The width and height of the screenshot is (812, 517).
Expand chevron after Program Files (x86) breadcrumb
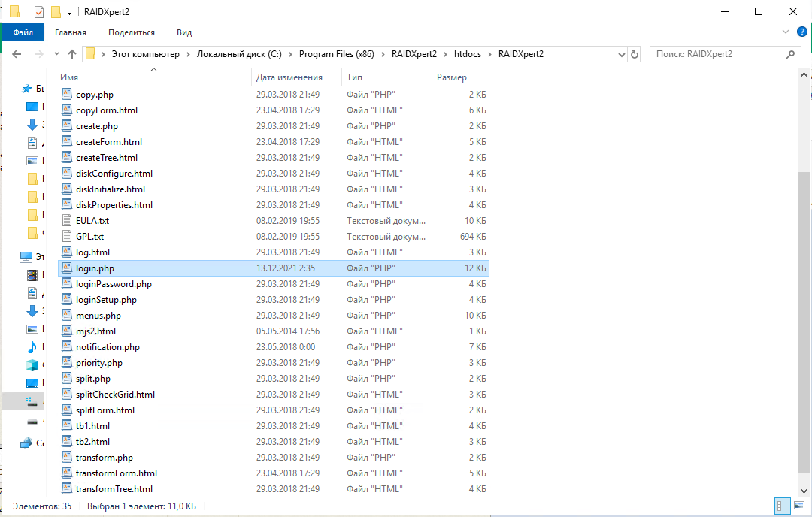tap(383, 54)
